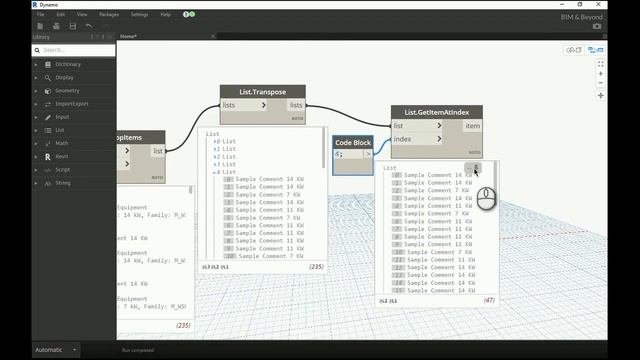The image size is (640, 360).
Task: Open the View menu
Action: click(x=82, y=14)
